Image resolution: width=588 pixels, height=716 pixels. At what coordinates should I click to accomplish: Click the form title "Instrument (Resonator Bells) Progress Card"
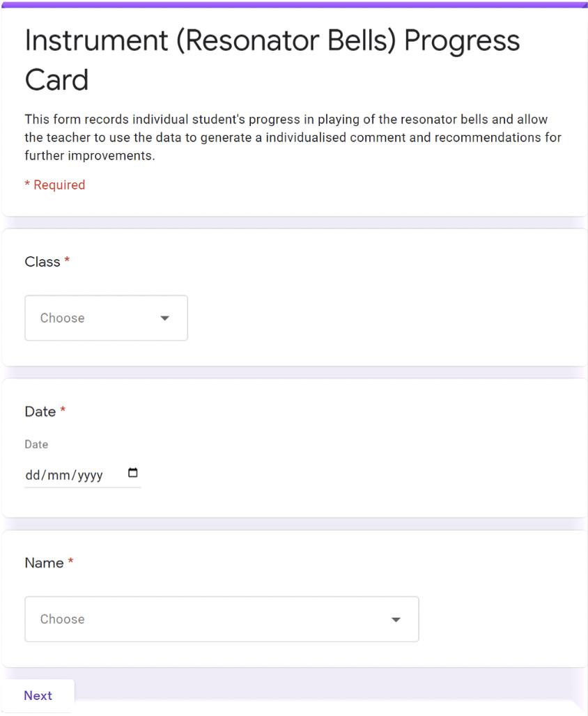[x=272, y=60]
